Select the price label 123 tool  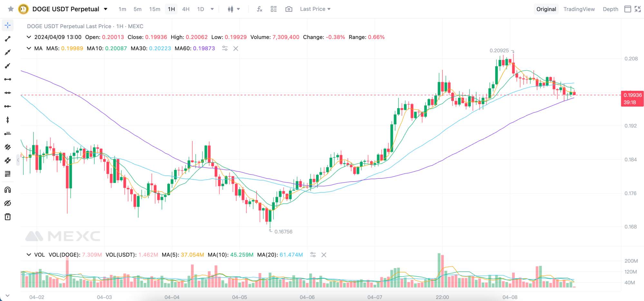coord(8,133)
